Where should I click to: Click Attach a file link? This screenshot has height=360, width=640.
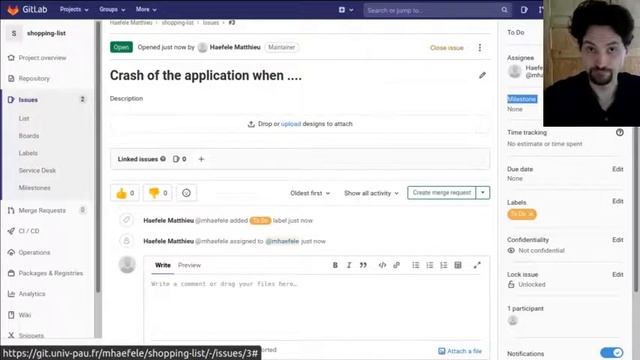(460, 351)
